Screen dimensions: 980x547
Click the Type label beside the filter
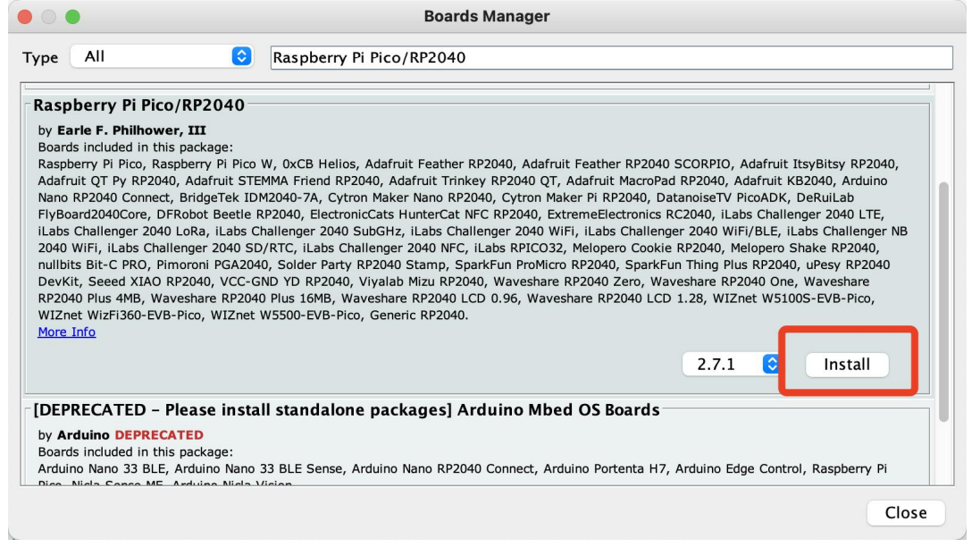pyautogui.click(x=40, y=57)
